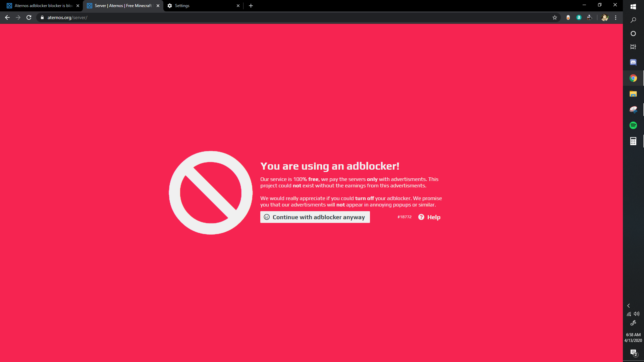Go back to the previous page
Screen dimensions: 644x362
click(x=7, y=17)
